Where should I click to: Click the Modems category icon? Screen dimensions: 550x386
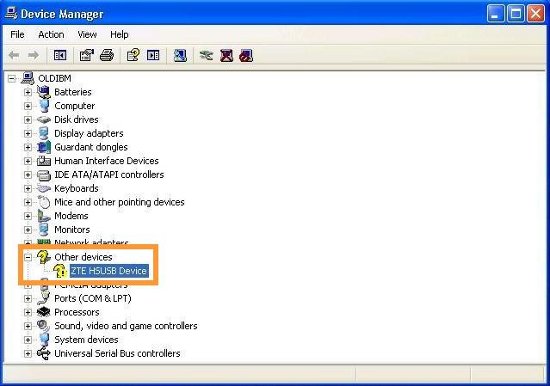44,216
